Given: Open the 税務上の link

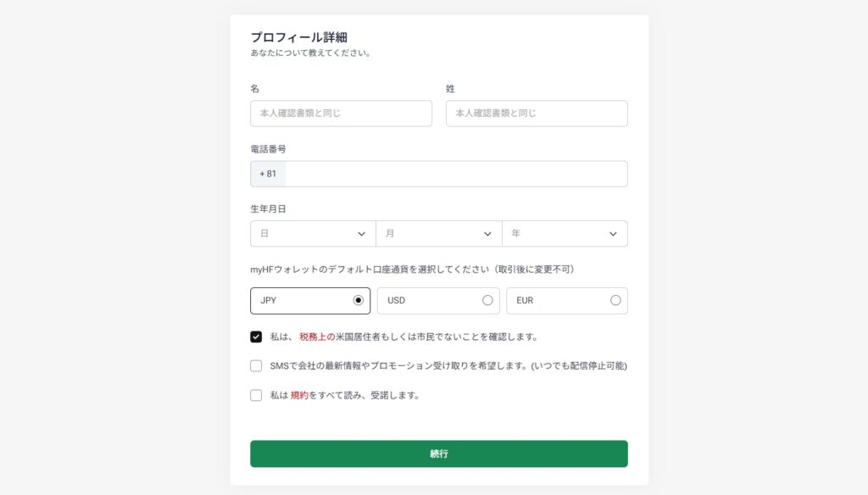Looking at the screenshot, I should tap(317, 336).
